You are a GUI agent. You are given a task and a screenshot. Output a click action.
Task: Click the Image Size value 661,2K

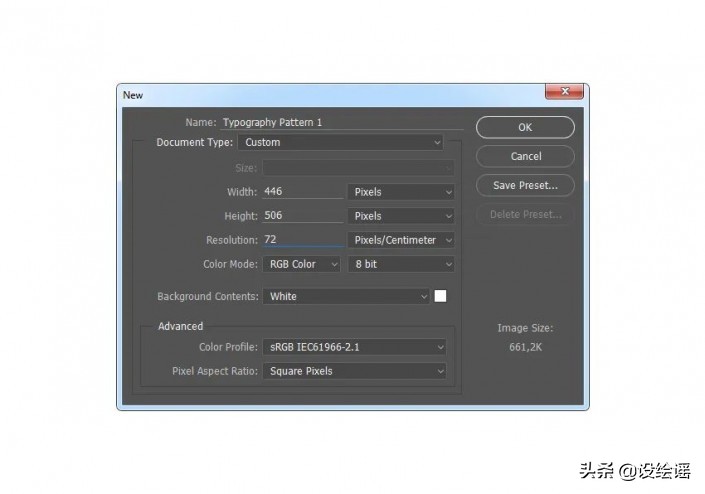[x=525, y=347]
